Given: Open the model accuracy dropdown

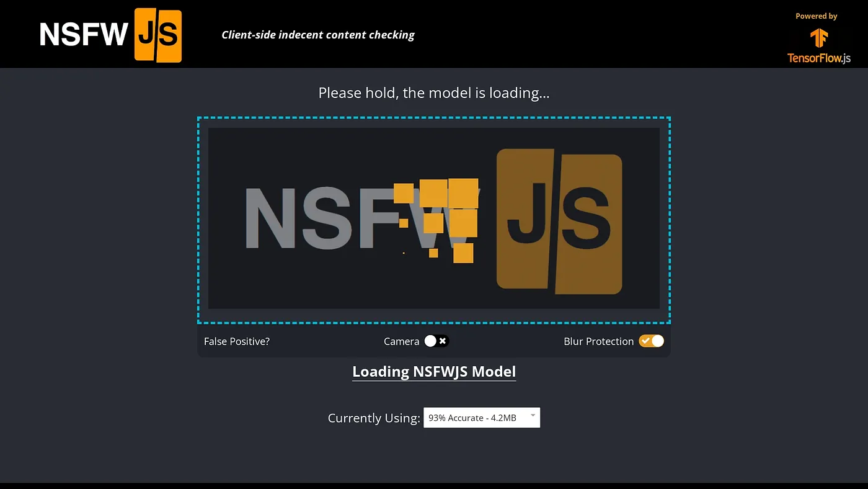Looking at the screenshot, I should (482, 418).
